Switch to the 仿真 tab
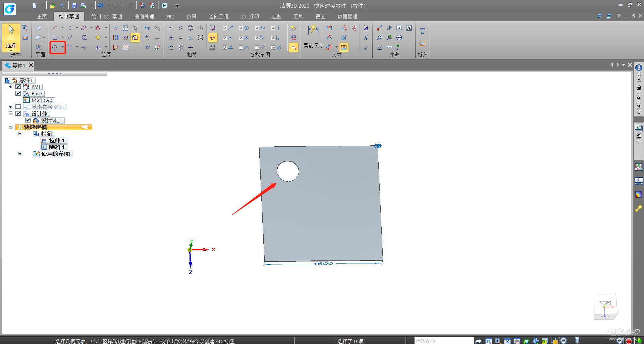 192,16
